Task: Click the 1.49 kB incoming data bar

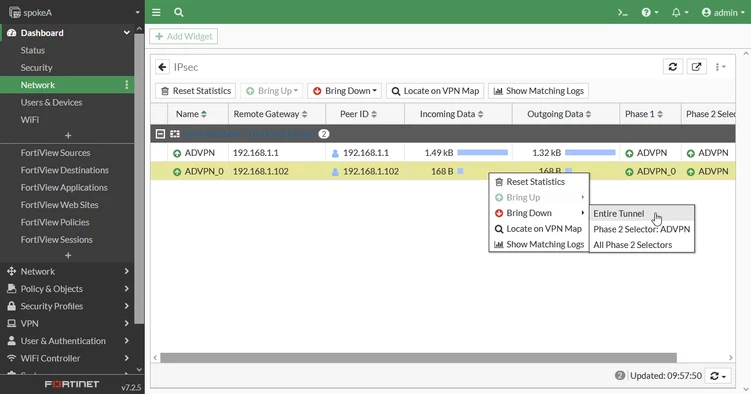Action: (x=482, y=153)
